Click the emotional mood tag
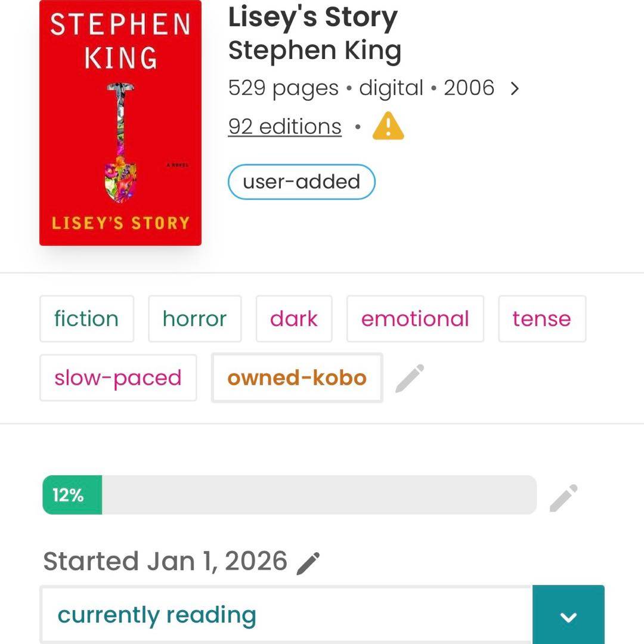The height and width of the screenshot is (644, 644). pos(415,318)
